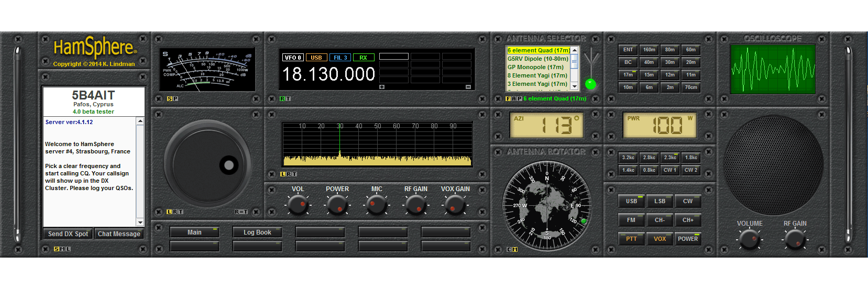The image size is (868, 289).
Task: Open the Main tab
Action: click(194, 232)
